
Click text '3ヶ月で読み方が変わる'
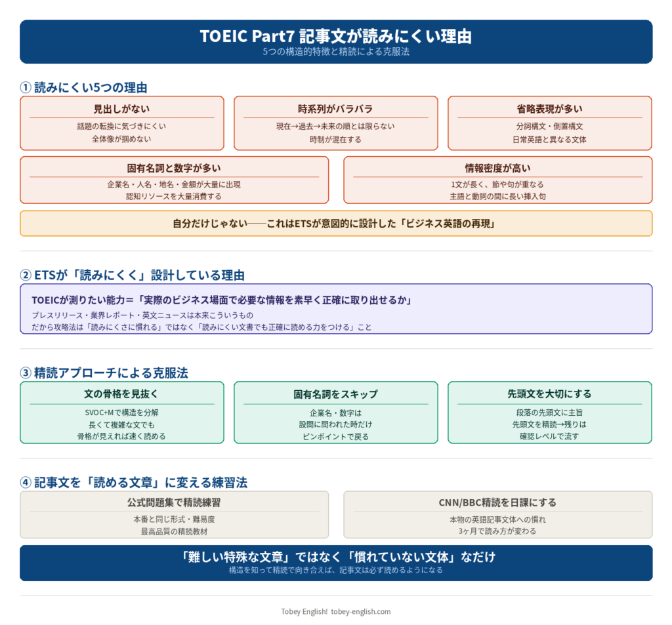(497, 531)
